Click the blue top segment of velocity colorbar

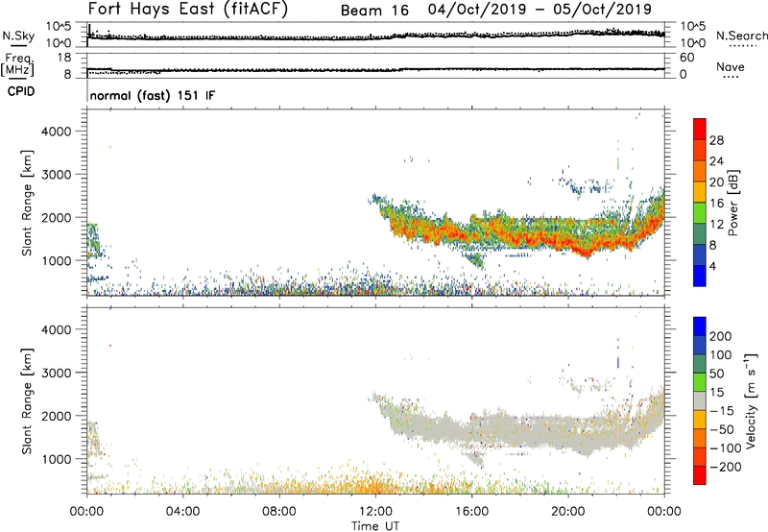[700, 326]
